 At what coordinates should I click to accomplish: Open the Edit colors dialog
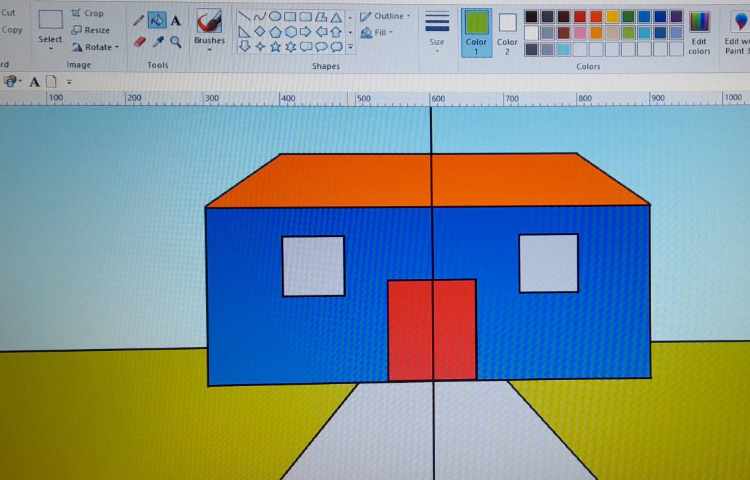click(699, 30)
